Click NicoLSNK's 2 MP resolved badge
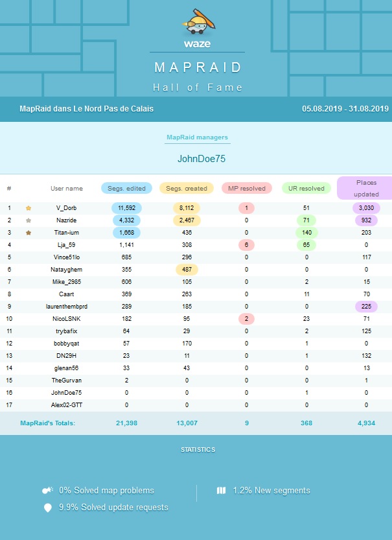The width and height of the screenshot is (392, 540). (246, 319)
